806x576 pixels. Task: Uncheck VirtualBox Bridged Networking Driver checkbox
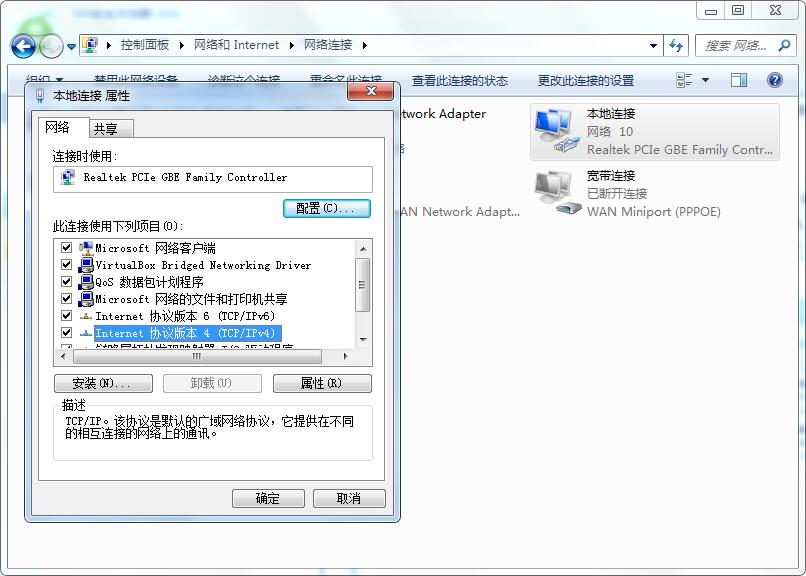pyautogui.click(x=67, y=265)
